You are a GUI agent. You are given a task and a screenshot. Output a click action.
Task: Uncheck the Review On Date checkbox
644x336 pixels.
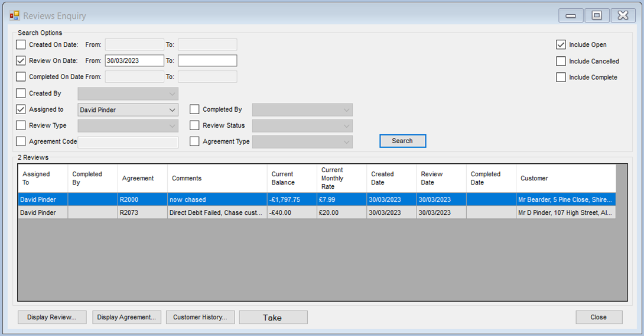coord(21,60)
